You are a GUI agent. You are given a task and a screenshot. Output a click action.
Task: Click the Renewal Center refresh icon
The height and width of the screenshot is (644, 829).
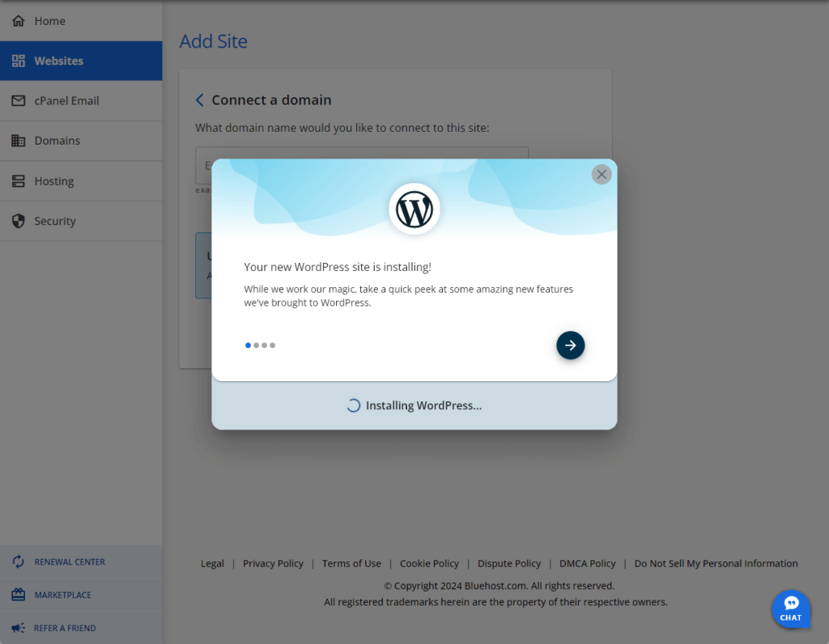19,561
